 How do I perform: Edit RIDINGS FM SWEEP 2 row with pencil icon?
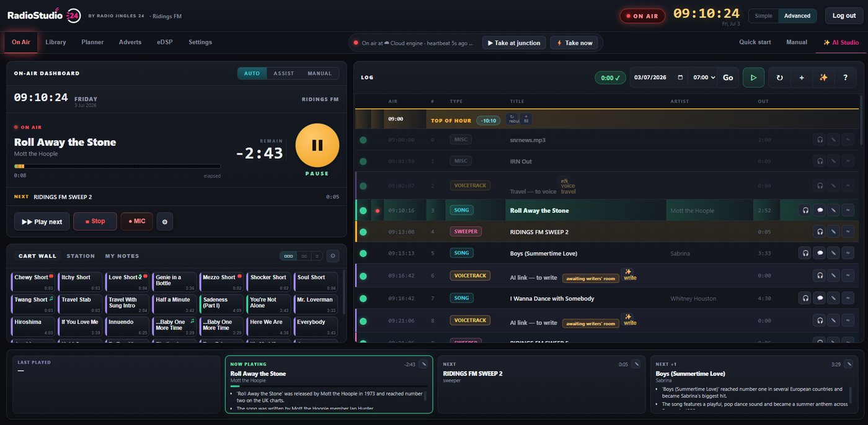click(834, 231)
